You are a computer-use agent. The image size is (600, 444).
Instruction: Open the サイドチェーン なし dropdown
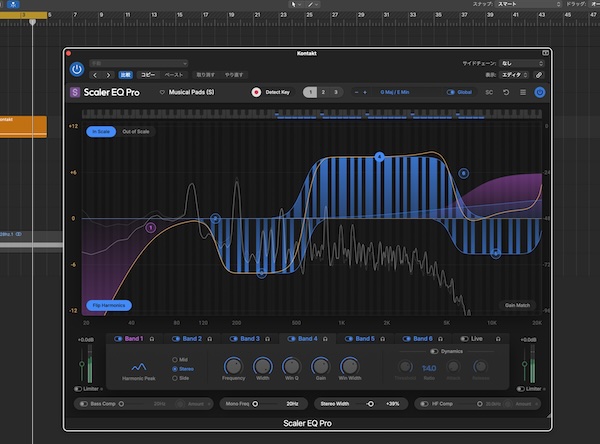[x=522, y=63]
